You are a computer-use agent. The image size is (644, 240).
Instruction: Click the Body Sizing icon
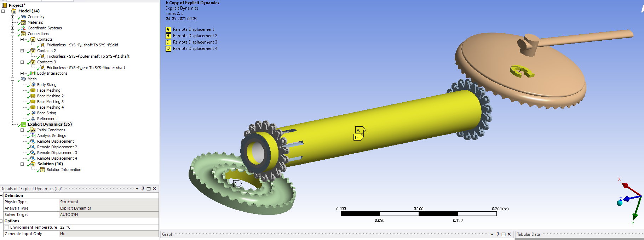pyautogui.click(x=33, y=85)
